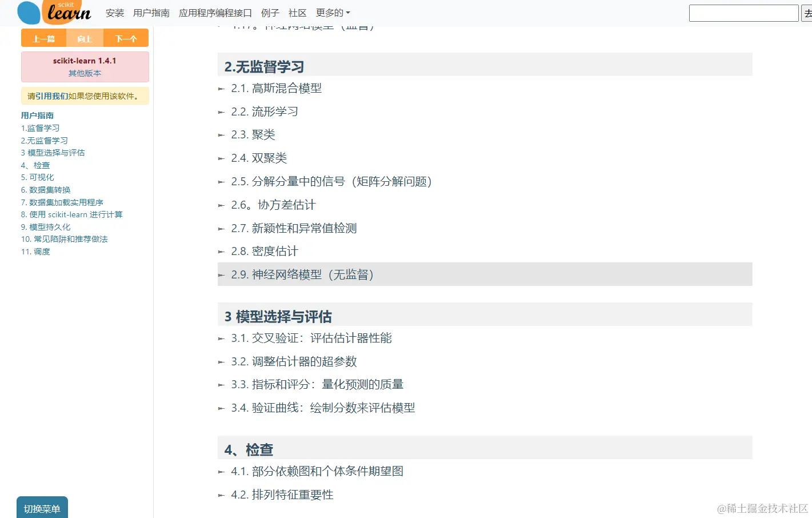Click the 向上 button

coord(85,38)
